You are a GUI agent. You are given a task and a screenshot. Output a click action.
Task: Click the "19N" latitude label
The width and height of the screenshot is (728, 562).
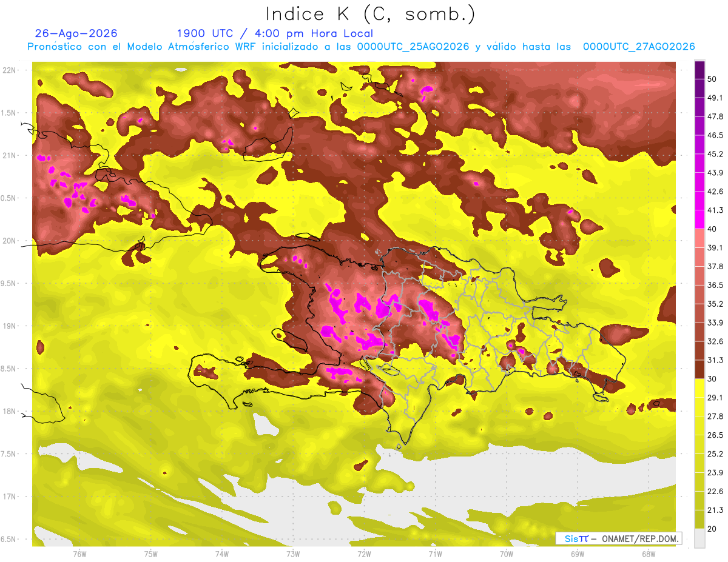(x=9, y=326)
